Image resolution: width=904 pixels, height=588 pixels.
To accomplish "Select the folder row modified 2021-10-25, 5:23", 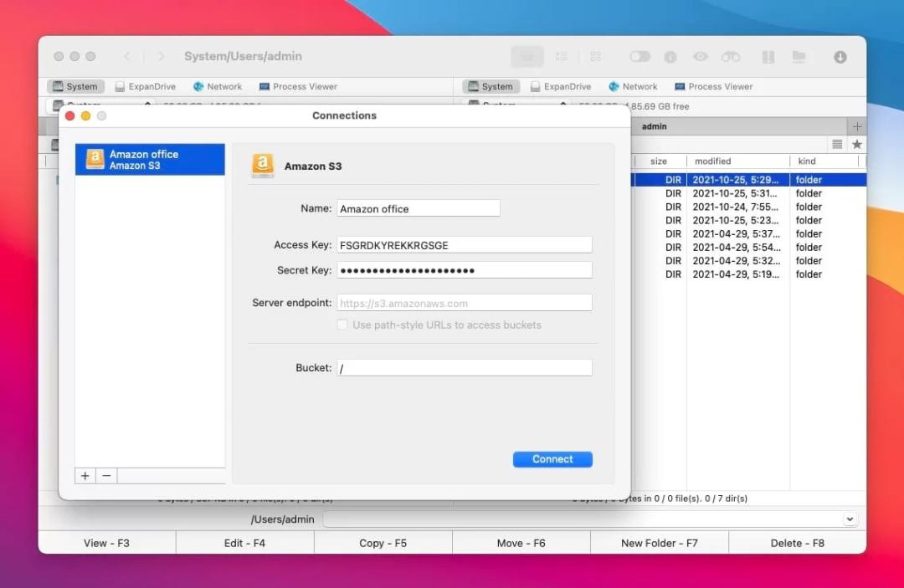I will point(748,221).
